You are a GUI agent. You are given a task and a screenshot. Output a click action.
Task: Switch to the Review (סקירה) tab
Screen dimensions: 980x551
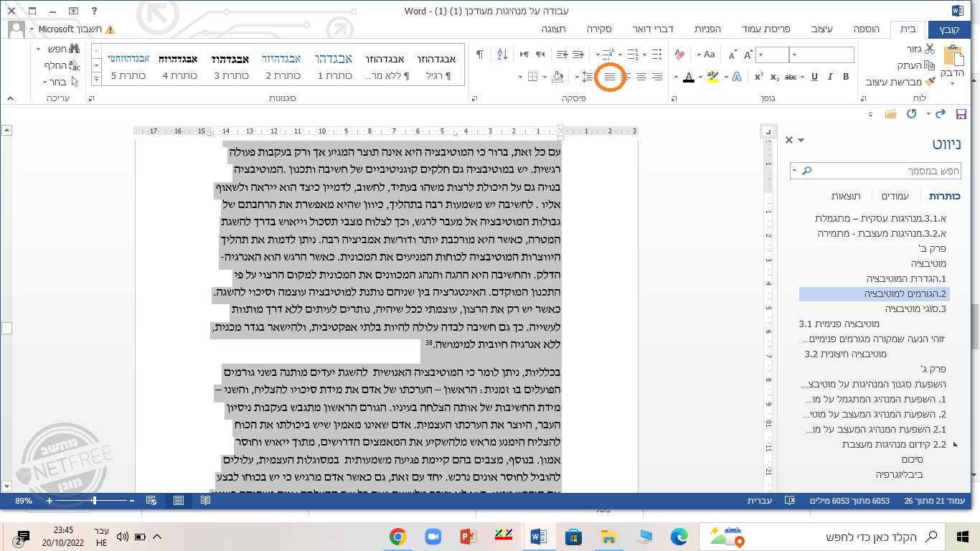(598, 29)
